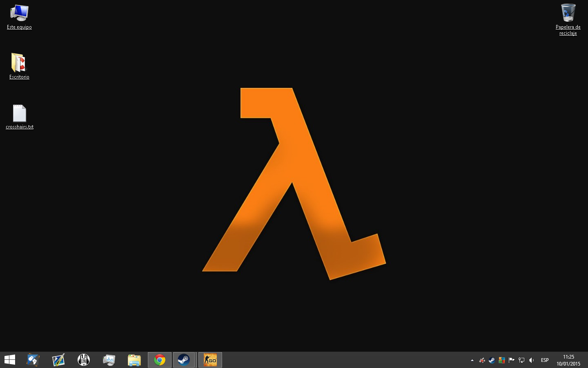This screenshot has height=368, width=588.
Task: Switch to the Steam window in taskbar
Action: 184,360
